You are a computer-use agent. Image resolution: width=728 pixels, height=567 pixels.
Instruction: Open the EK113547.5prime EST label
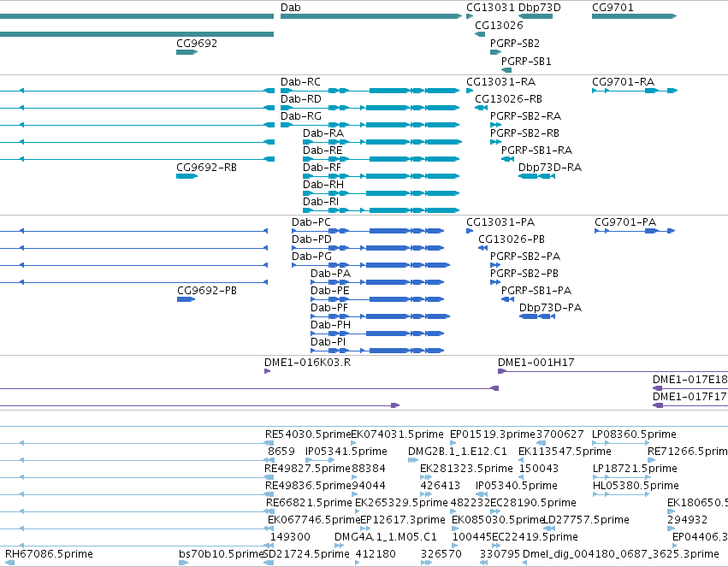(x=565, y=452)
